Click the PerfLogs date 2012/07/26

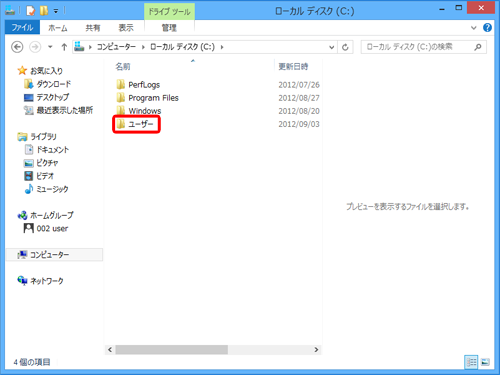point(299,85)
